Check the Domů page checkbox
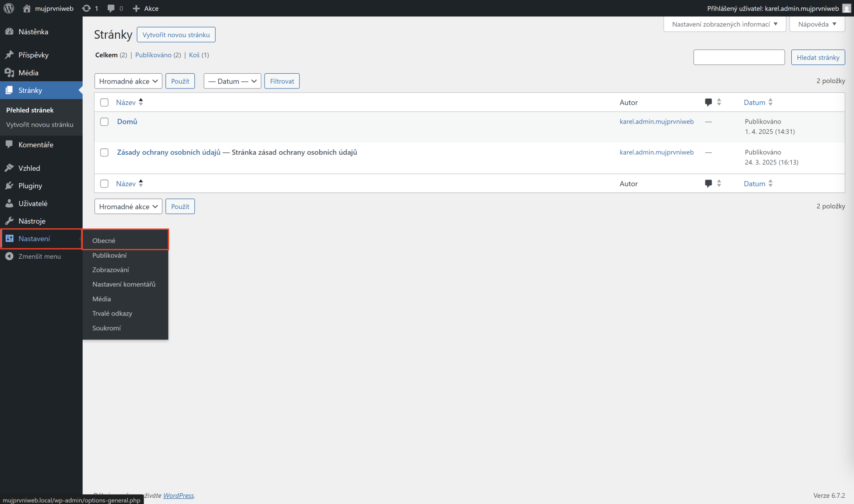The width and height of the screenshot is (854, 504). pyautogui.click(x=105, y=122)
